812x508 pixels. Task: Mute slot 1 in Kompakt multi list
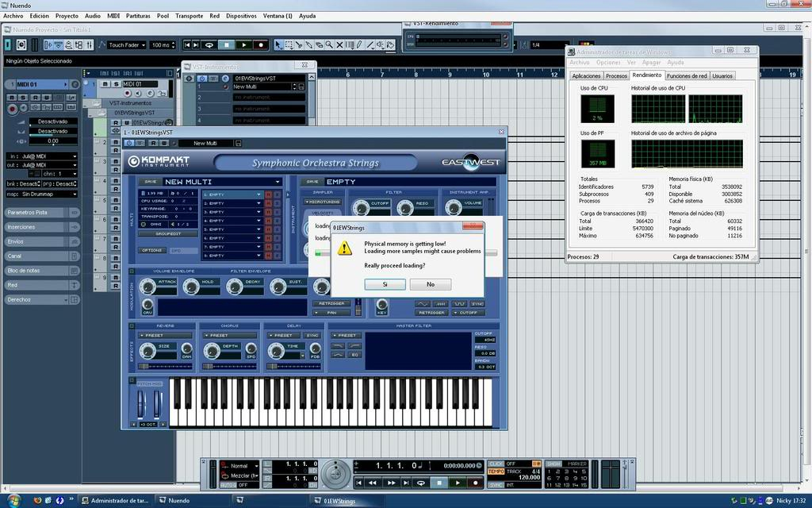click(268, 194)
